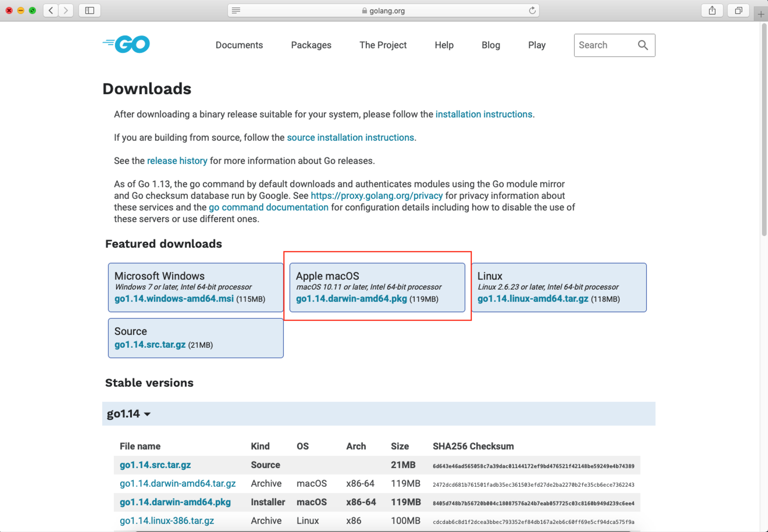This screenshot has width=768, height=532.
Task: Open the Packages menu item
Action: click(311, 45)
